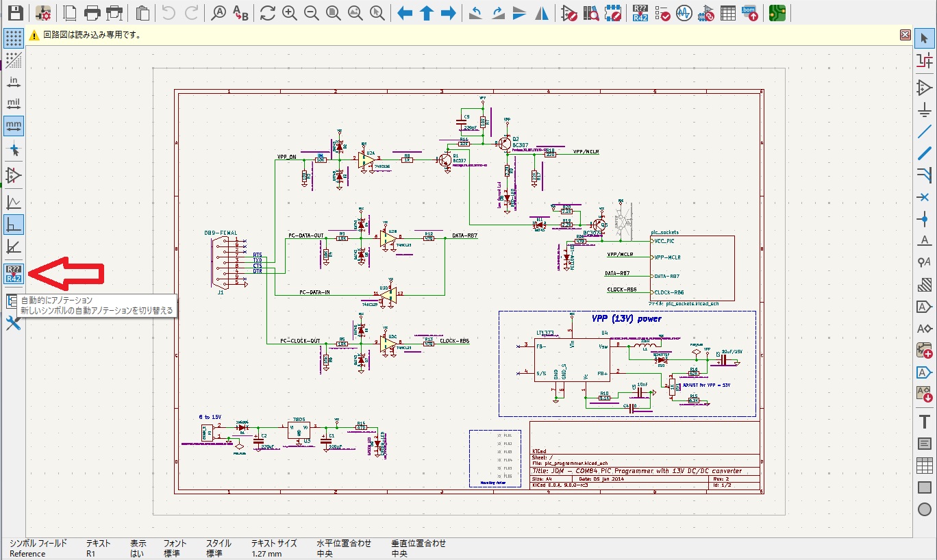Paste from the clipboard
Image resolution: width=937 pixels, height=560 pixels.
[x=142, y=12]
